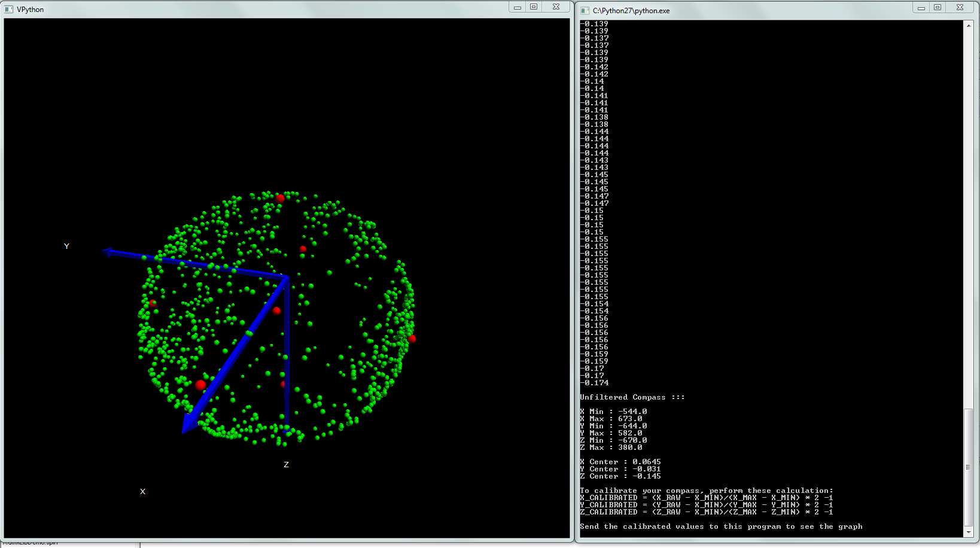Open the python.exe console system menu icon

585,11
